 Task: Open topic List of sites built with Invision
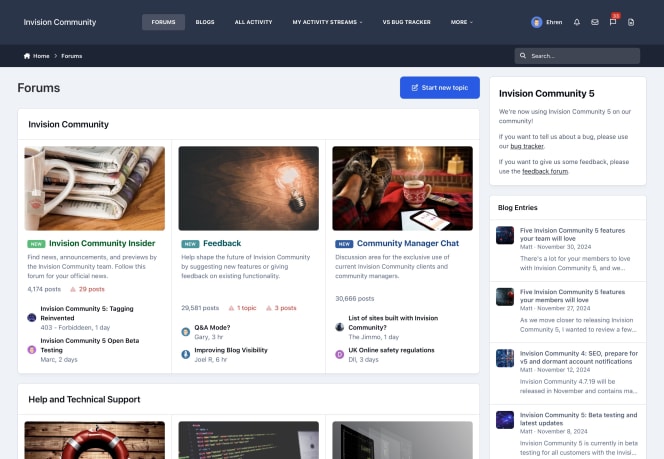[x=393, y=323]
